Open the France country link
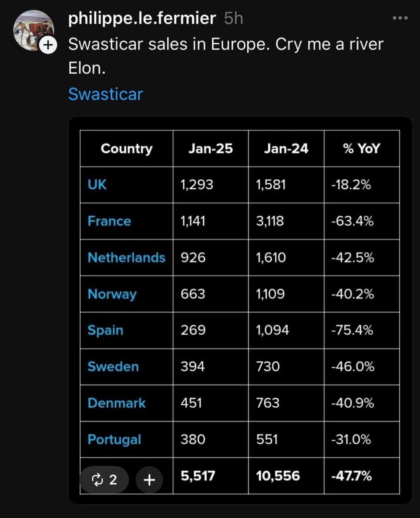420x518 pixels. (109, 221)
